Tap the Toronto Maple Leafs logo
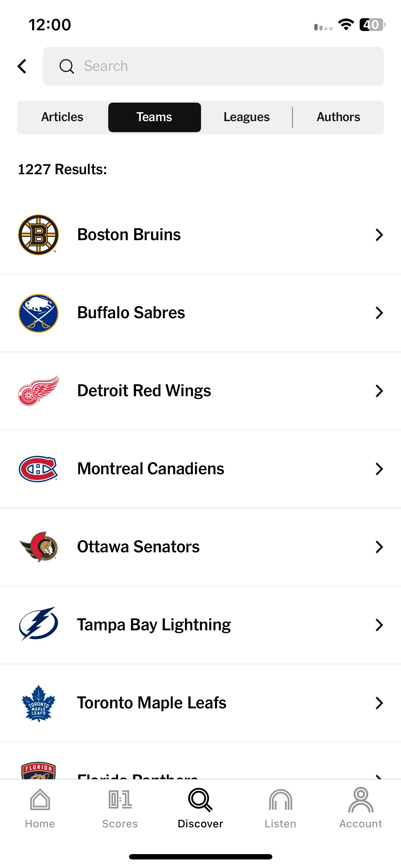Viewport: 401px width, 868px height. [38, 703]
